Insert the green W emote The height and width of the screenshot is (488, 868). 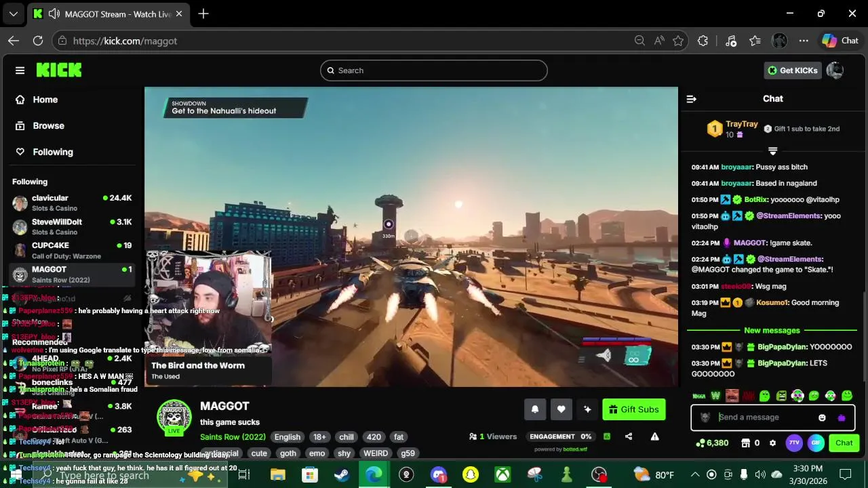pyautogui.click(x=715, y=396)
